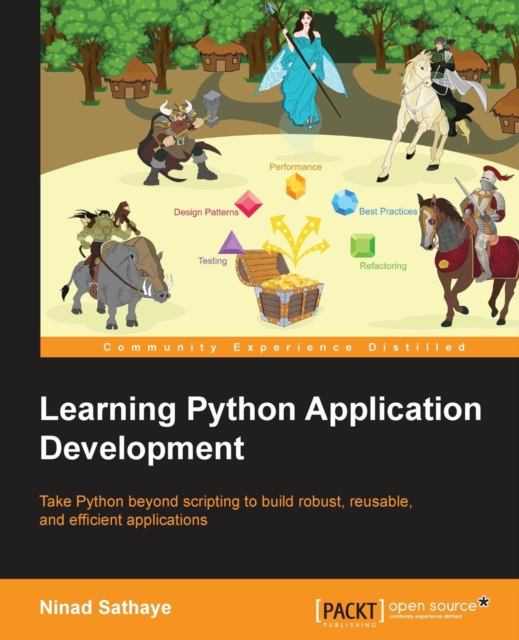519x640 pixels.
Task: Click the book title Learning Python Application Development
Action: [260, 428]
